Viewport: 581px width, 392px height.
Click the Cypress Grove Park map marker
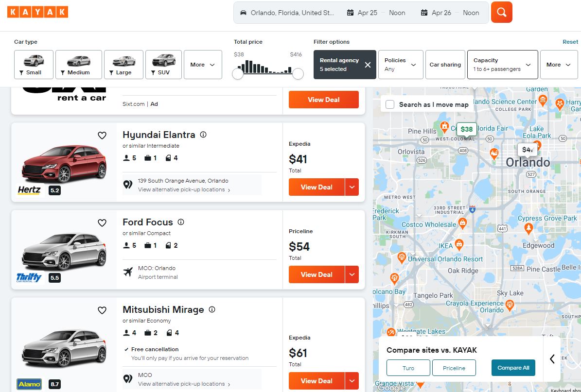[x=529, y=228]
